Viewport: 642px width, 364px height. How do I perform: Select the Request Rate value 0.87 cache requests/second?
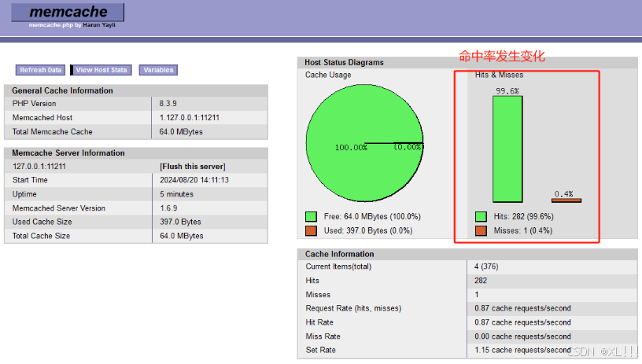pyautogui.click(x=522, y=308)
